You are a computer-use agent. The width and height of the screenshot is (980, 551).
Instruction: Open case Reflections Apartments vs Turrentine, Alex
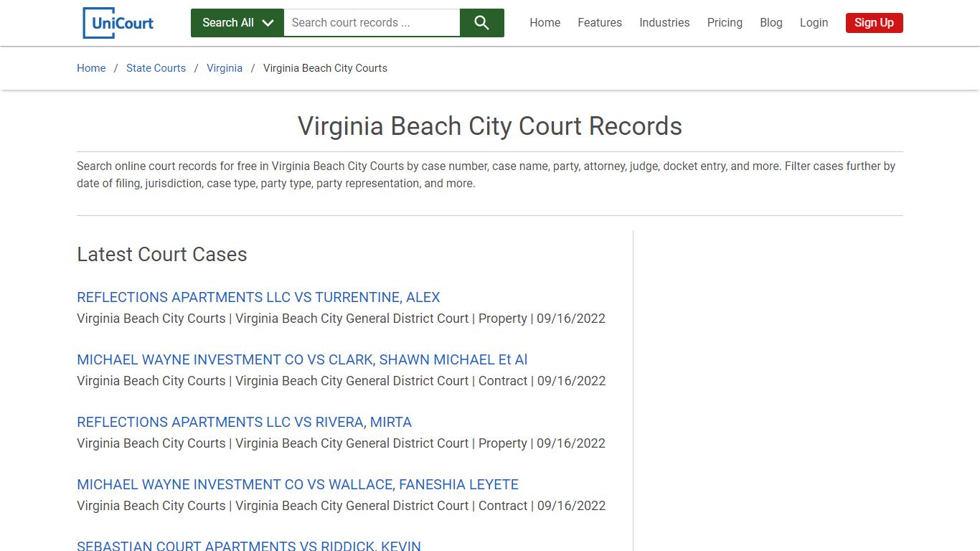[x=258, y=297]
